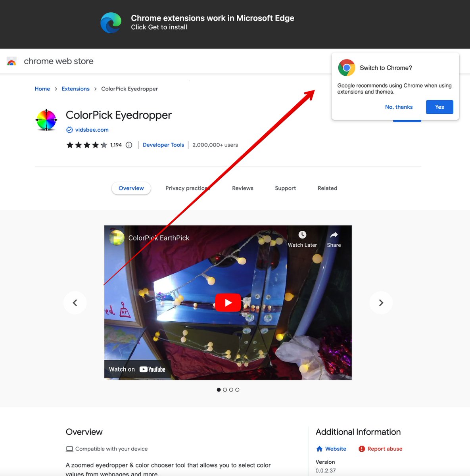Select the fourth carousel dot
Viewport: 470px width, 476px height.
click(237, 390)
